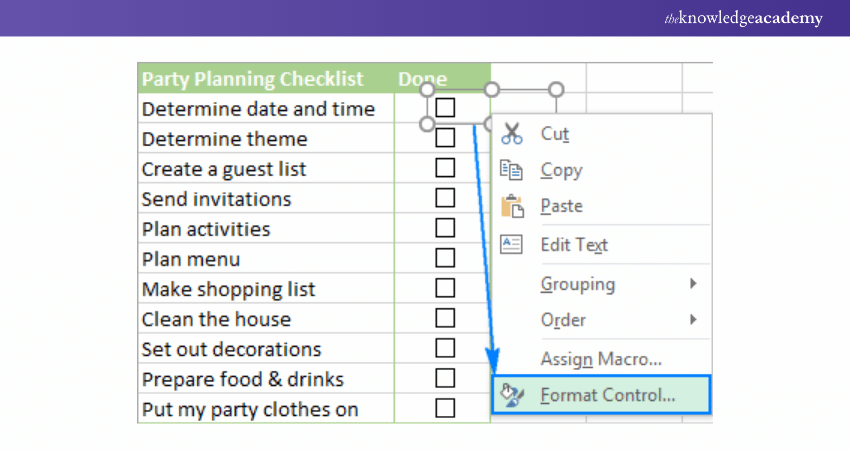The width and height of the screenshot is (850, 450).
Task: Click the Make shopping list cell
Action: point(228,289)
